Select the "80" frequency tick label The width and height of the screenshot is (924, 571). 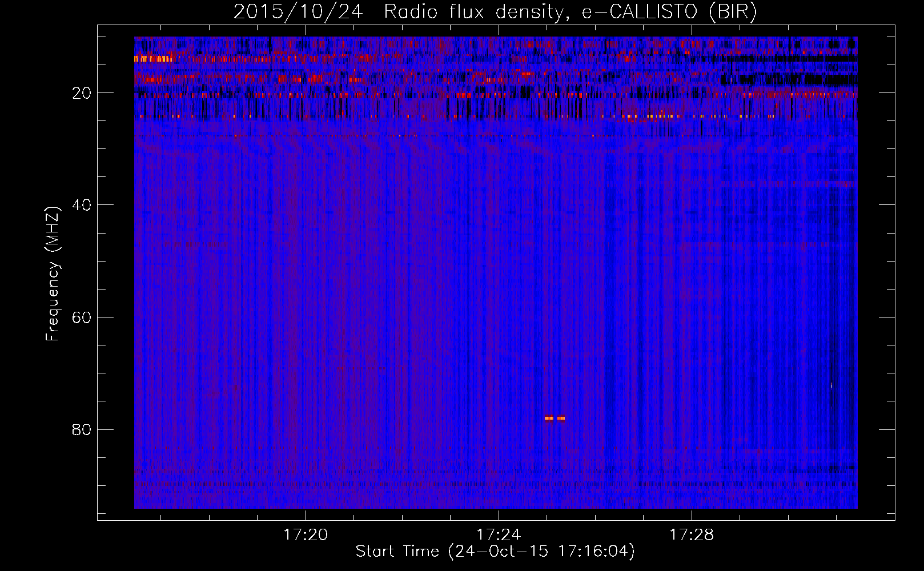coord(82,429)
